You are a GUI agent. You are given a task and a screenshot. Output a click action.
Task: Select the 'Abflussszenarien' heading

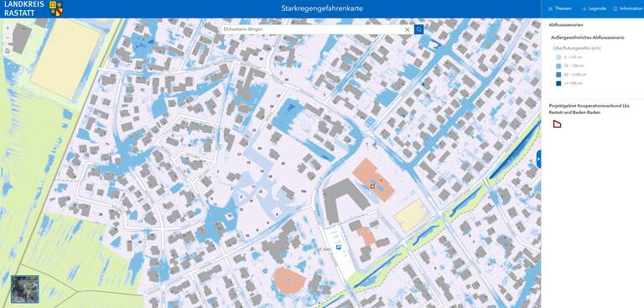[x=566, y=25]
